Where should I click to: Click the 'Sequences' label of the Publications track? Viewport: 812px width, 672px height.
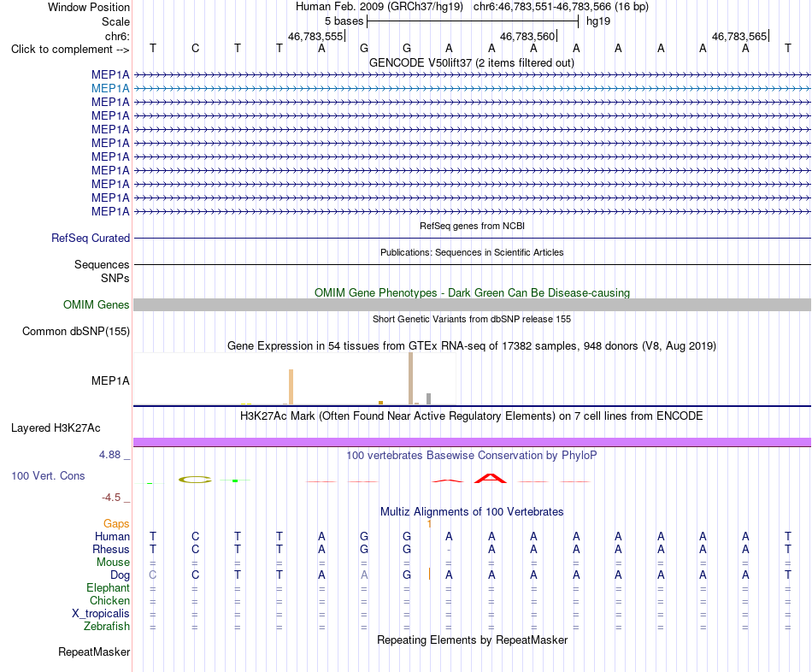click(102, 265)
